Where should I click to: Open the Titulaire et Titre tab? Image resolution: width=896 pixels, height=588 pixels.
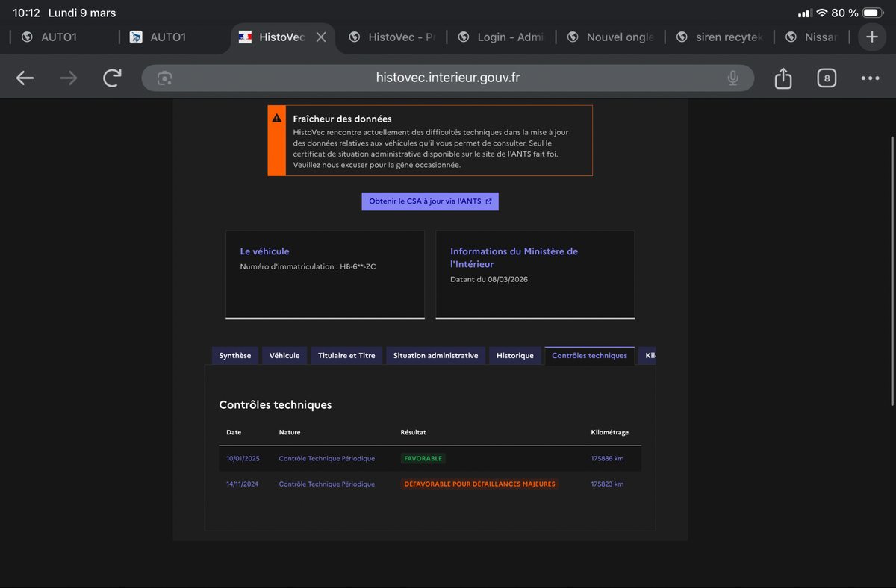point(346,356)
